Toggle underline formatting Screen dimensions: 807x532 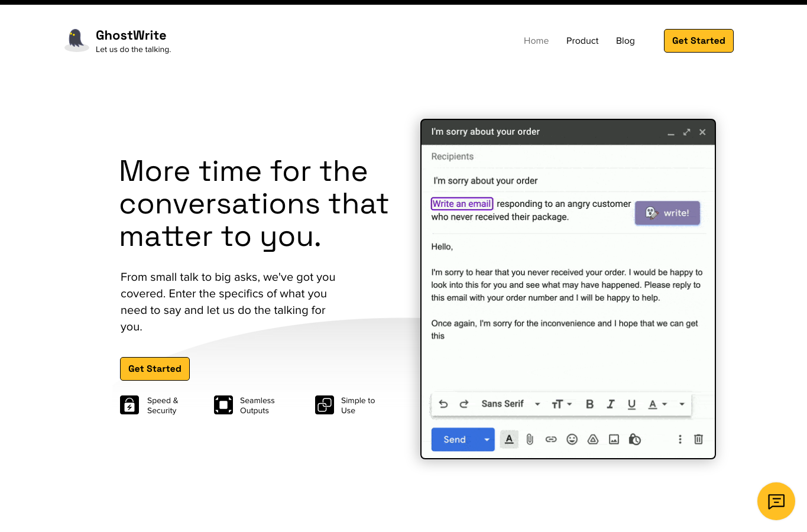[x=631, y=404]
